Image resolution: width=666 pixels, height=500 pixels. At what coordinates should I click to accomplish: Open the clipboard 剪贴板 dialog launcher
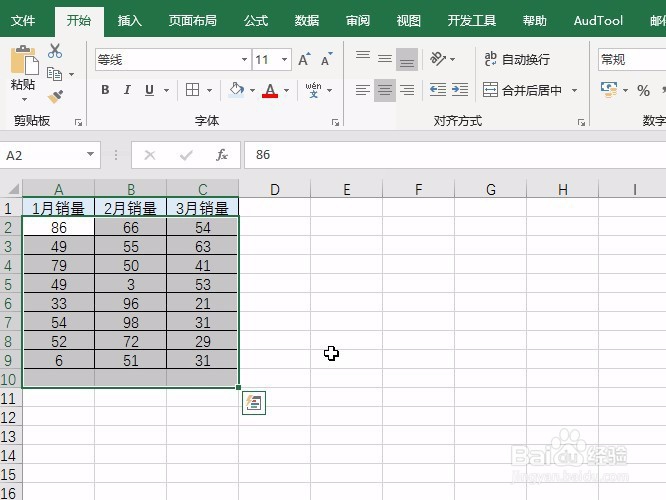[78, 122]
